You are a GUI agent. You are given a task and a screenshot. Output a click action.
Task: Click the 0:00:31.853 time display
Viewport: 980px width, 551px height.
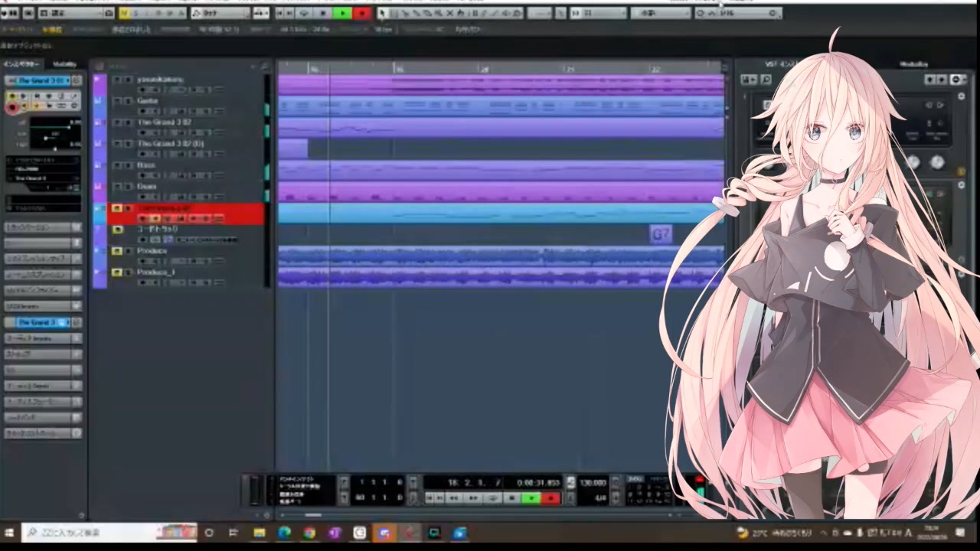538,483
